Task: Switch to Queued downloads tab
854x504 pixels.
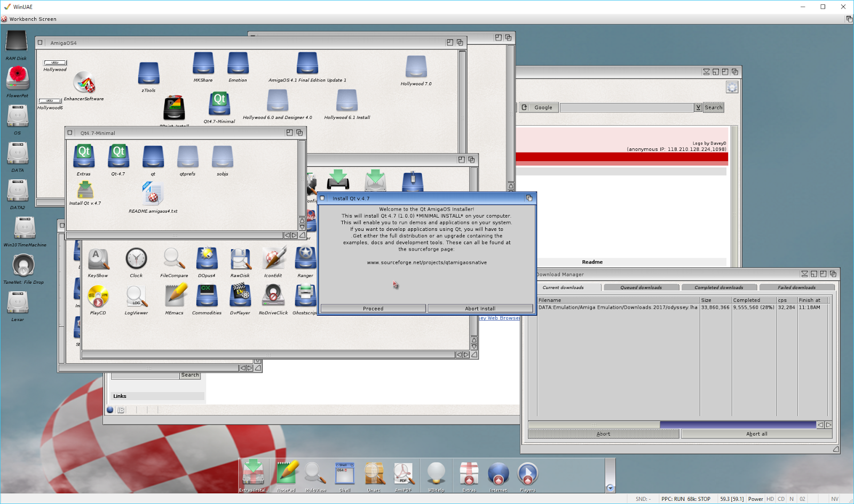Action: point(641,287)
